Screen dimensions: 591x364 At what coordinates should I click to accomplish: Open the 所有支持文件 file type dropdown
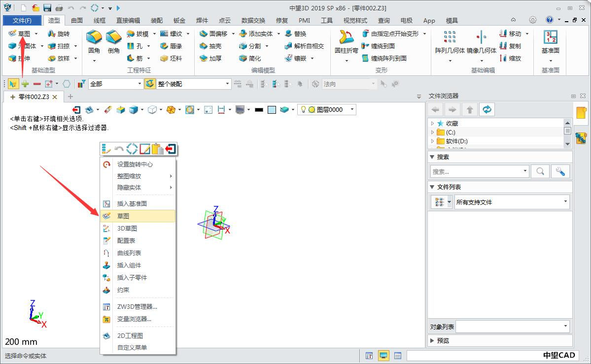point(512,202)
